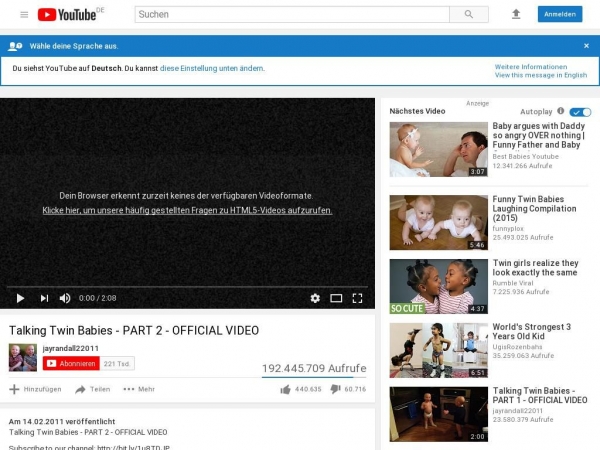
Task: Show Autoplay info icon
Action: pos(561,111)
